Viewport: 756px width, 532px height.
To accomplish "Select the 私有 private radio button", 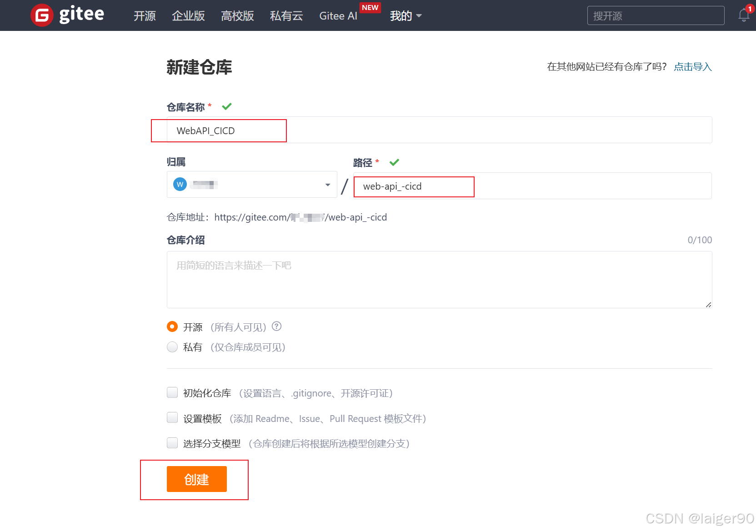I will tap(172, 347).
